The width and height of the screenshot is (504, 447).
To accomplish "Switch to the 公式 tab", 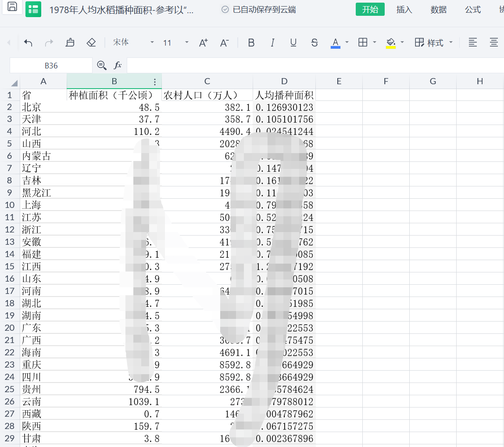I will pyautogui.click(x=473, y=9).
